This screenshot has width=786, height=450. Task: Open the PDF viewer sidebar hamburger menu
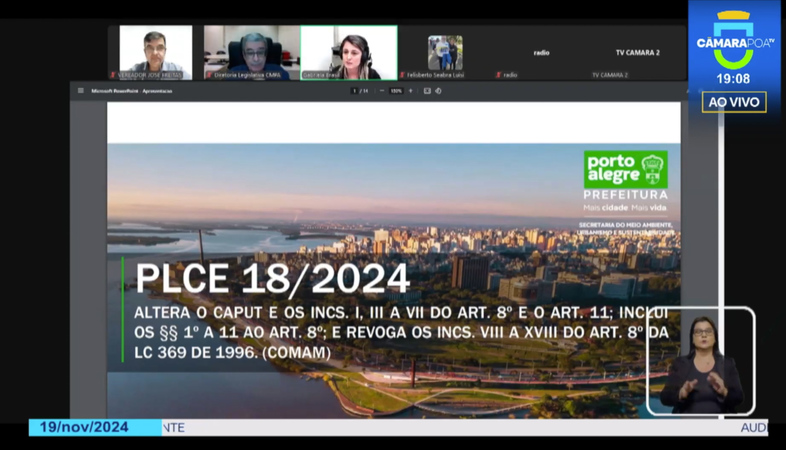[x=81, y=91]
